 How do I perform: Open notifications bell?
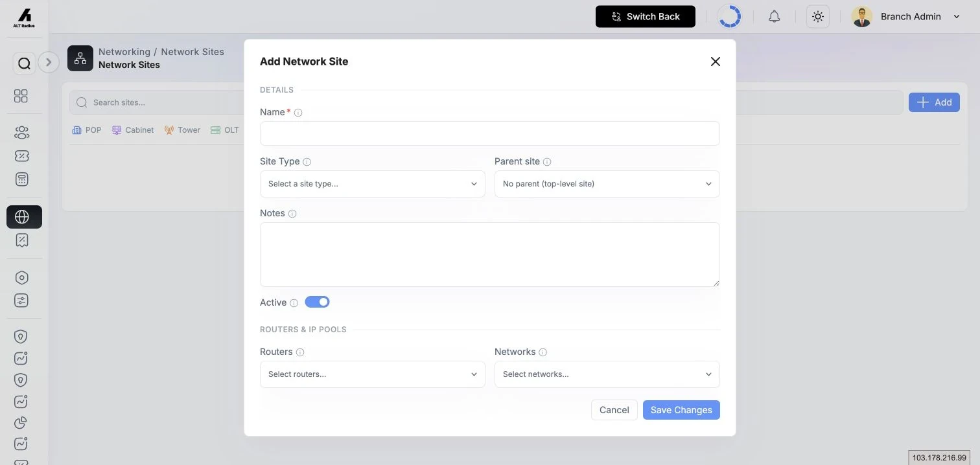(774, 17)
